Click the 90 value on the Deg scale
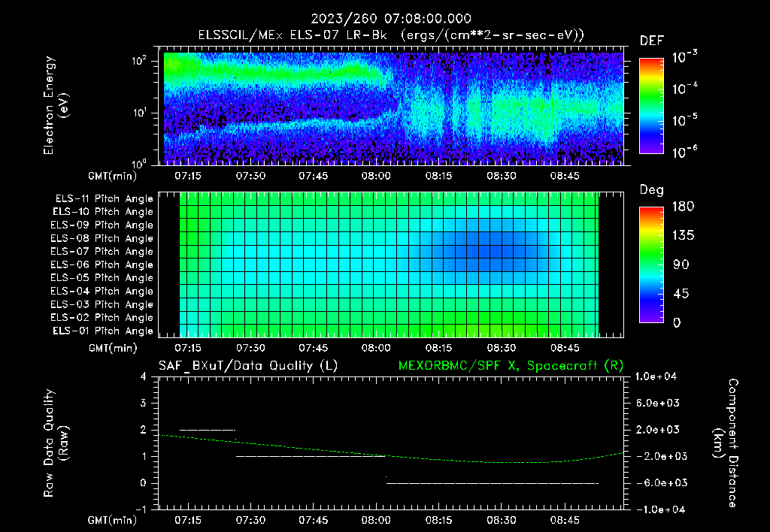 (681, 264)
